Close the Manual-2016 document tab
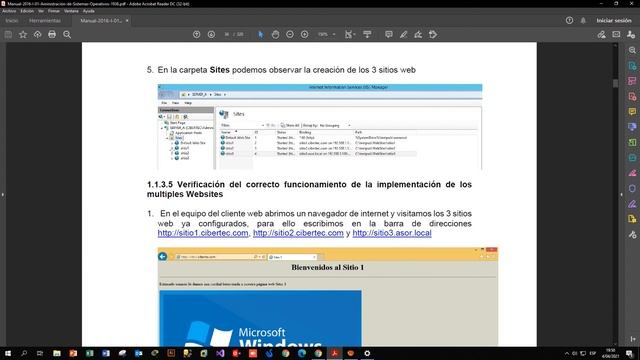The height and width of the screenshot is (360, 640). (127, 20)
